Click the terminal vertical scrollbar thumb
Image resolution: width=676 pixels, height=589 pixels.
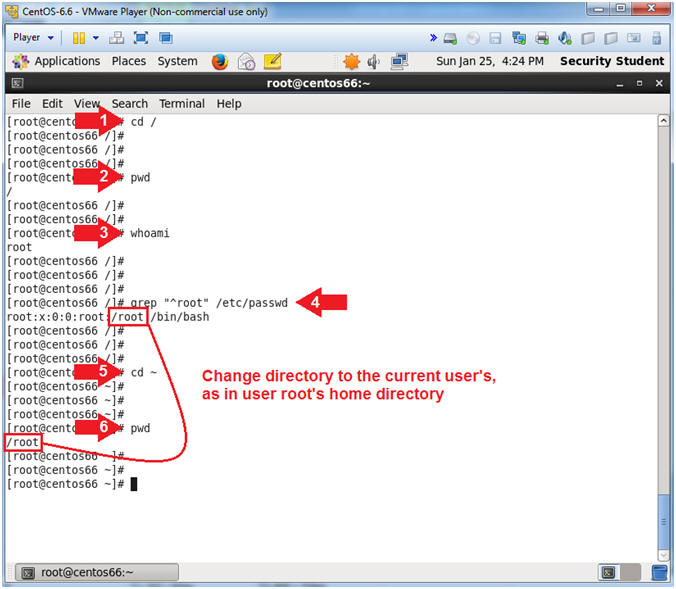tap(663, 522)
